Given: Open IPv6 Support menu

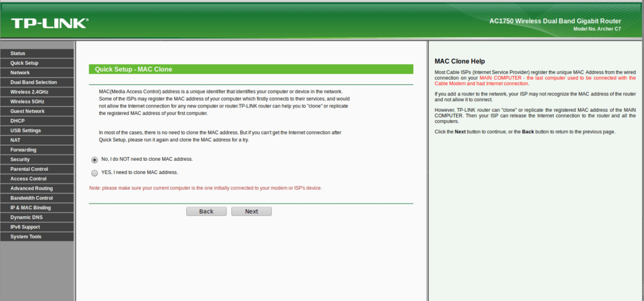Looking at the screenshot, I should [37, 227].
